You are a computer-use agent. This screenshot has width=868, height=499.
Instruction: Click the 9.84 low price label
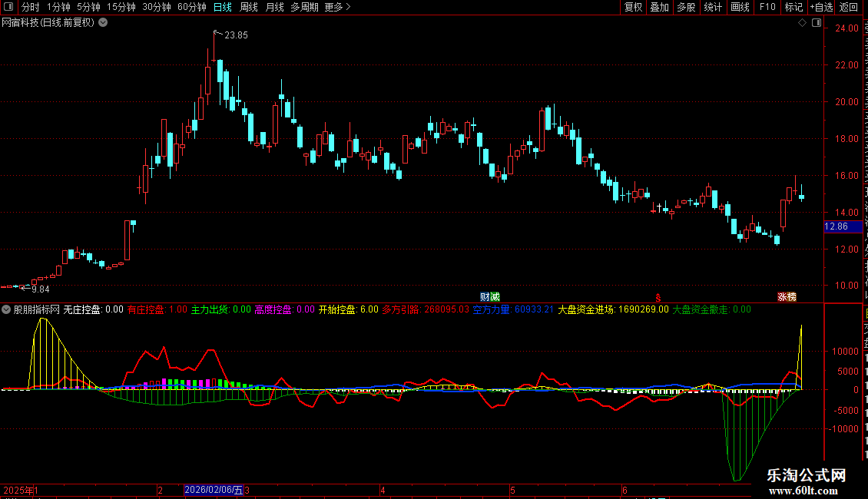pos(41,289)
